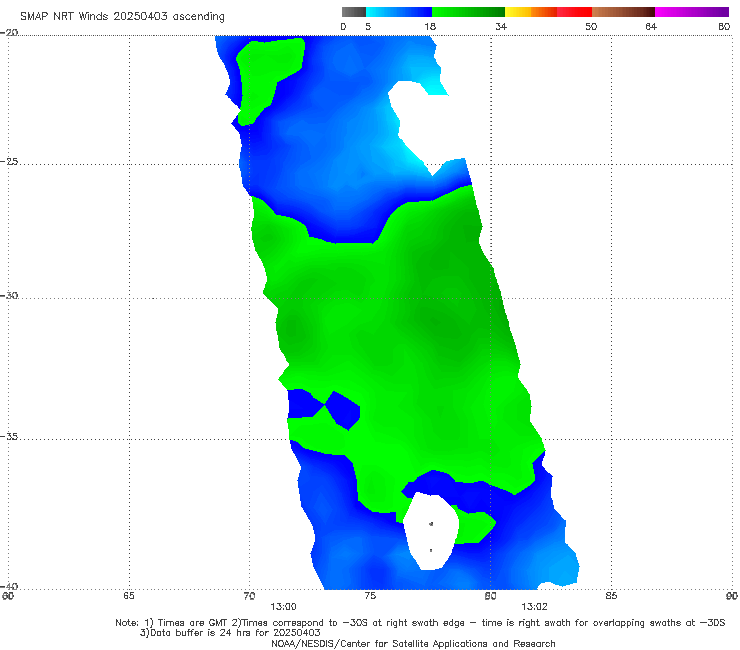Click the NOAA/NESDIS credit line
Image resolution: width=740 pixels, height=650 pixels.
click(413, 643)
